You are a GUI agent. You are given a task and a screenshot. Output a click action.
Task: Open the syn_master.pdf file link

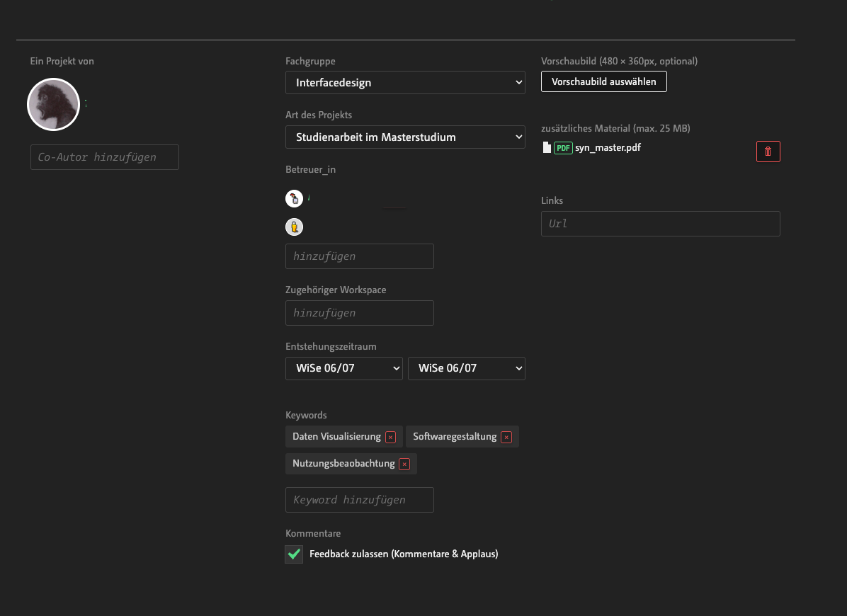point(608,147)
